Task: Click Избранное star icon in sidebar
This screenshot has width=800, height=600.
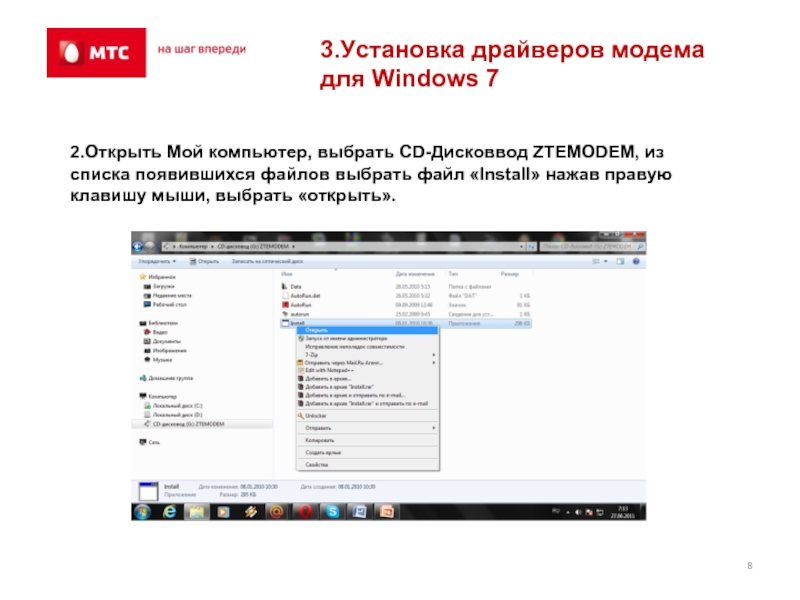Action: tap(143, 277)
